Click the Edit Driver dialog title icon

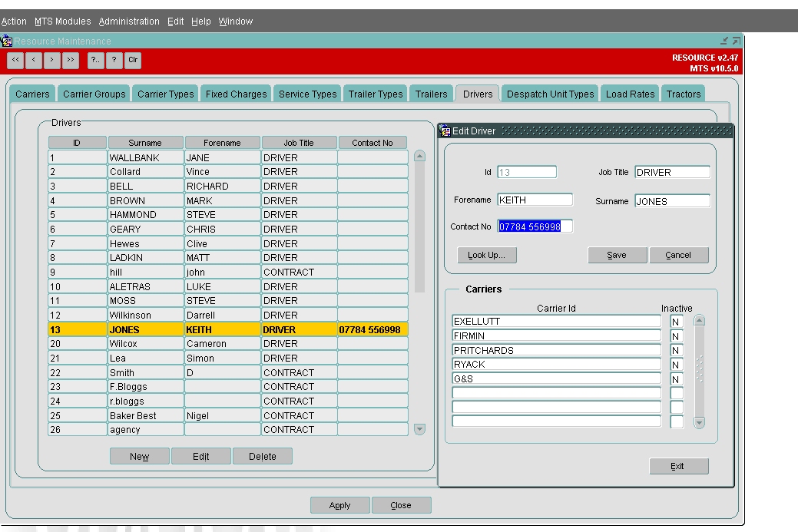[x=445, y=131]
